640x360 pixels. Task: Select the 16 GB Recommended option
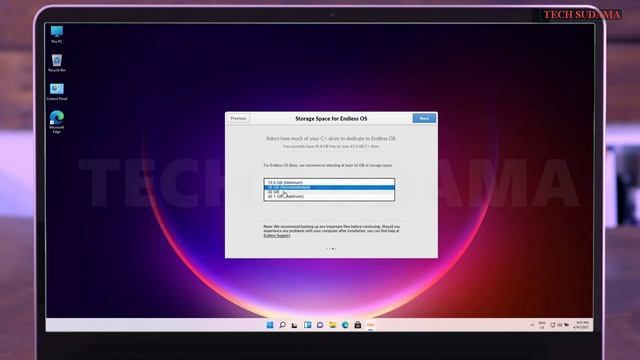[x=329, y=187]
